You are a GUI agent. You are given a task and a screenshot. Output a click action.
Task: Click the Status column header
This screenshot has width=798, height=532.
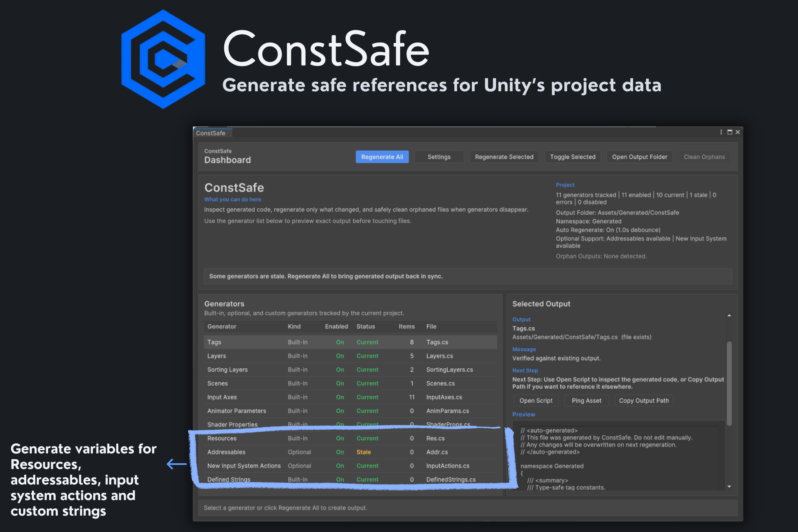(365, 327)
